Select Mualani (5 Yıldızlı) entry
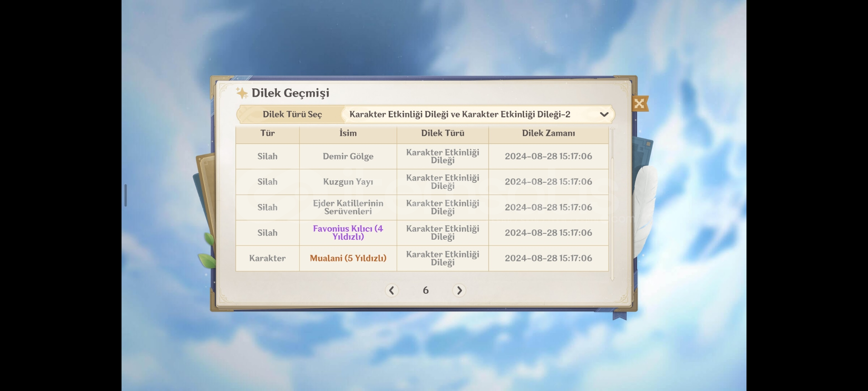 click(x=348, y=258)
